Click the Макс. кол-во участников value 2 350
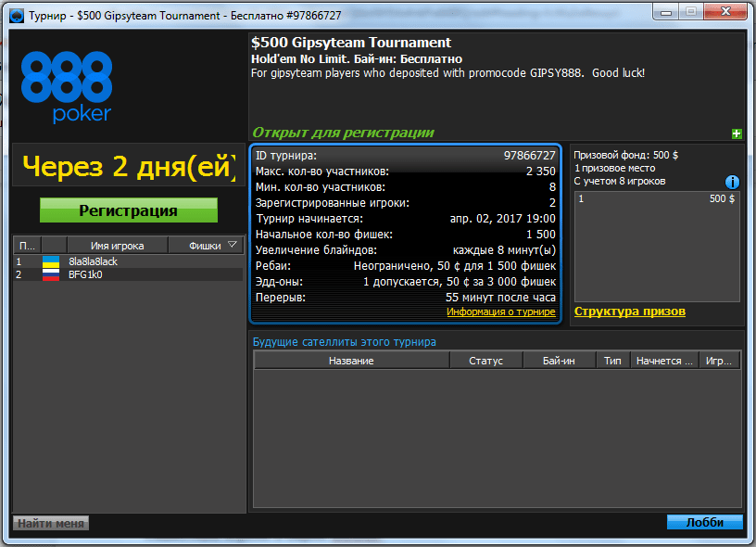This screenshot has height=547, width=756. point(540,172)
